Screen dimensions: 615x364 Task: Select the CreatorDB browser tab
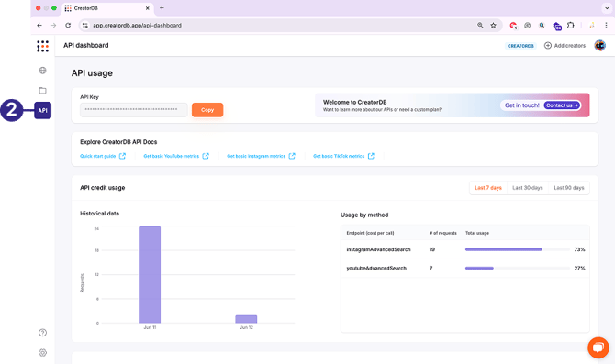(107, 8)
